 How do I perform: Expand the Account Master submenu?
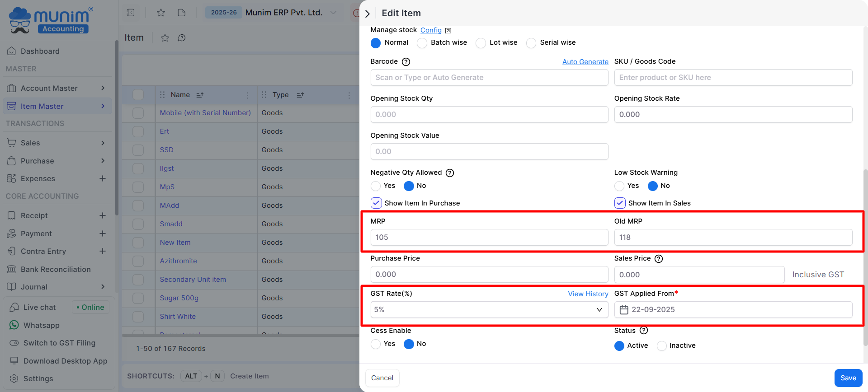tap(103, 88)
